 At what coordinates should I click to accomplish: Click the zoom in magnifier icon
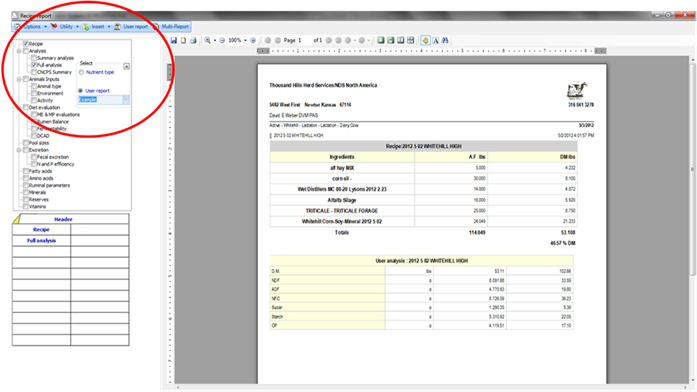pos(208,40)
